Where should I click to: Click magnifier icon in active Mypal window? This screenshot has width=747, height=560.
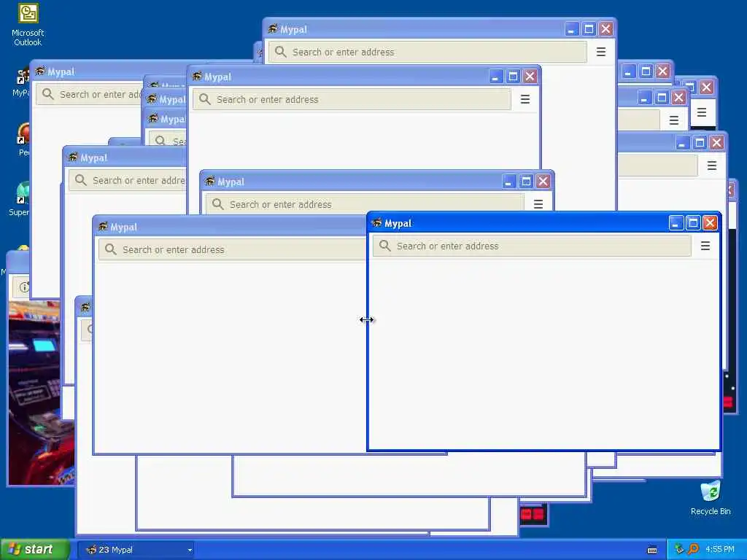384,246
